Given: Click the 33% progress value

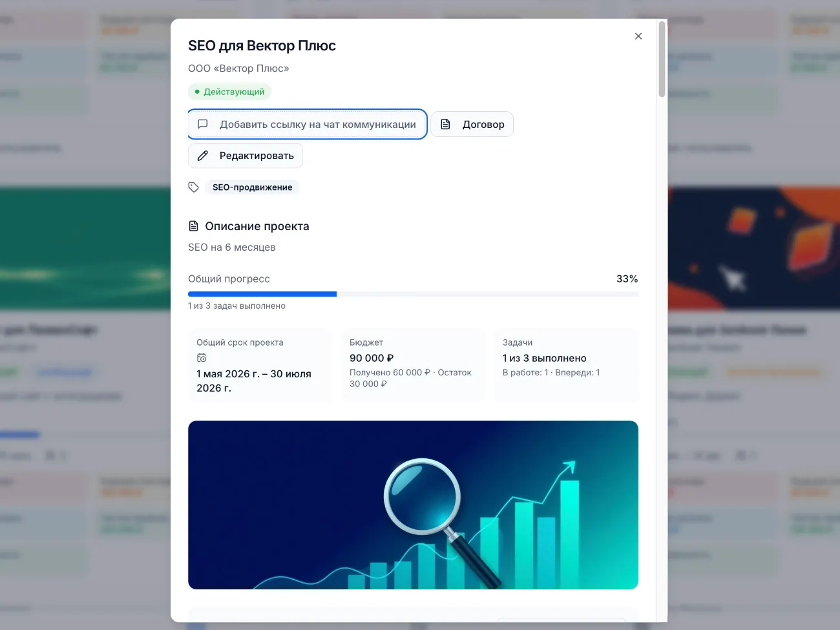Looking at the screenshot, I should [627, 279].
